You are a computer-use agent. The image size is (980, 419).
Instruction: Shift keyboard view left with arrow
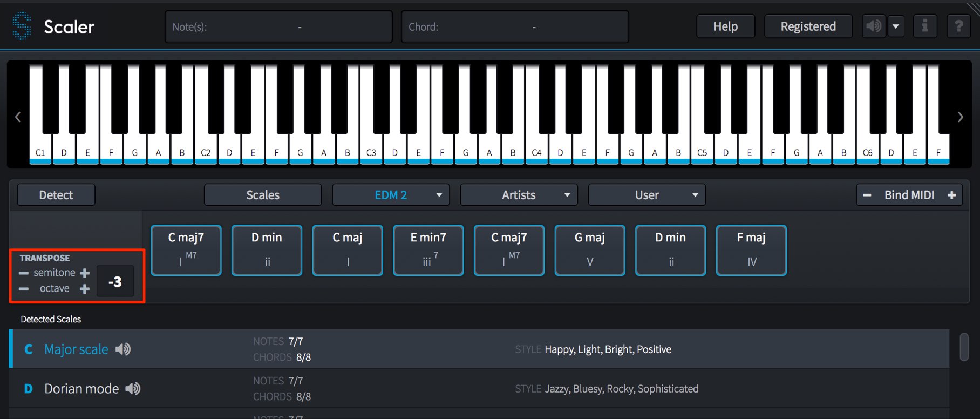[18, 117]
